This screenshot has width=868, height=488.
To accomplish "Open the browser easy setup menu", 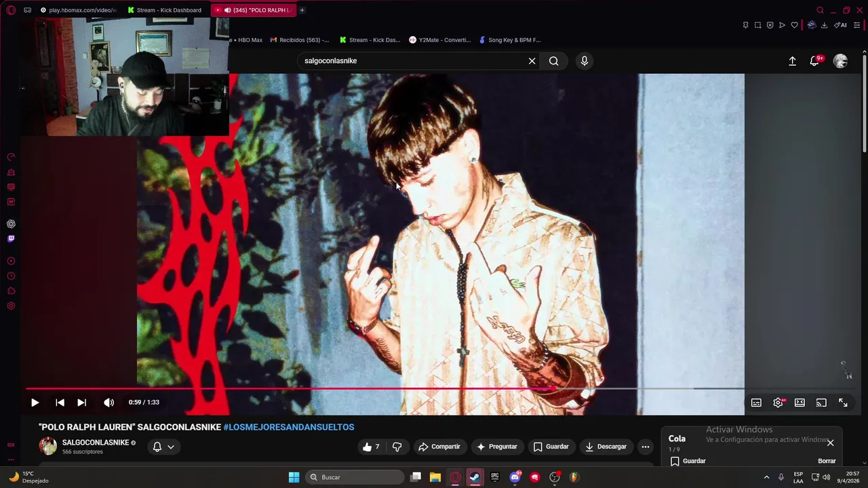I will 856,25.
